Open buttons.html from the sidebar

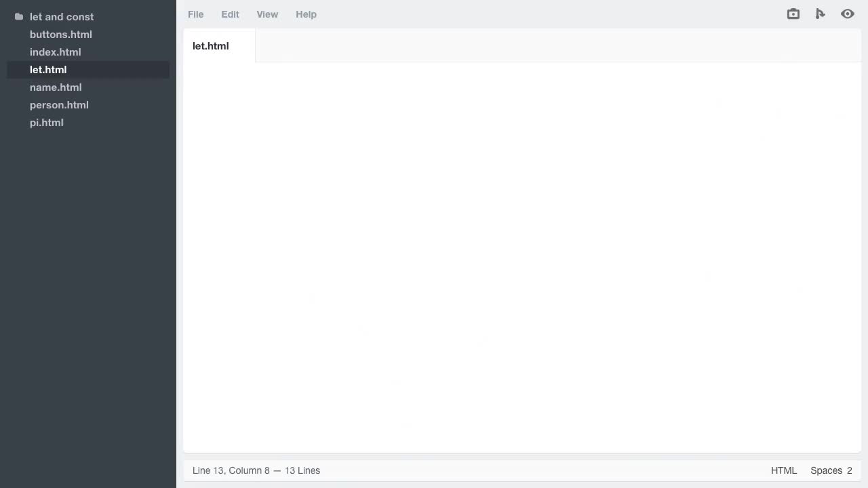click(x=60, y=34)
